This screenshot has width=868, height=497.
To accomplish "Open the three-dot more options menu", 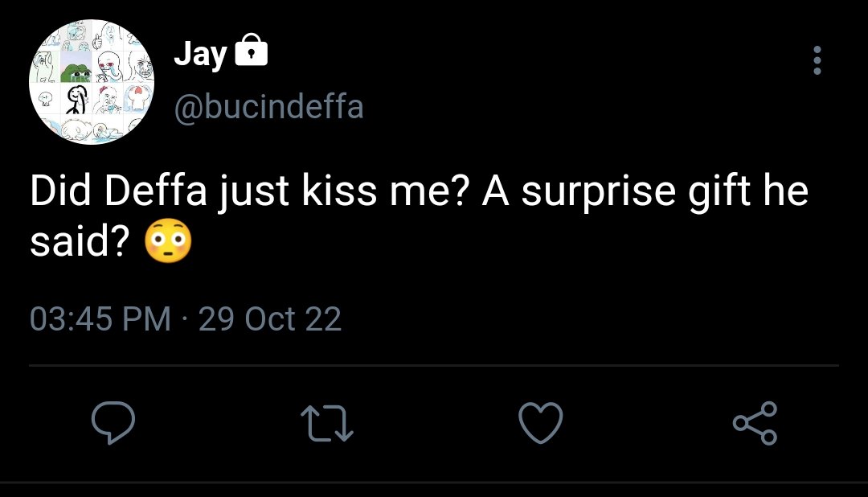I will point(817,60).
